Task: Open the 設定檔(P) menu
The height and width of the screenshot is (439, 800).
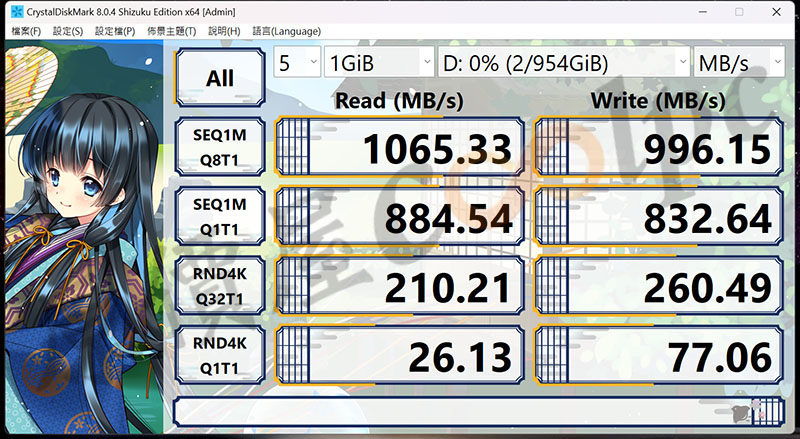Action: coord(115,31)
